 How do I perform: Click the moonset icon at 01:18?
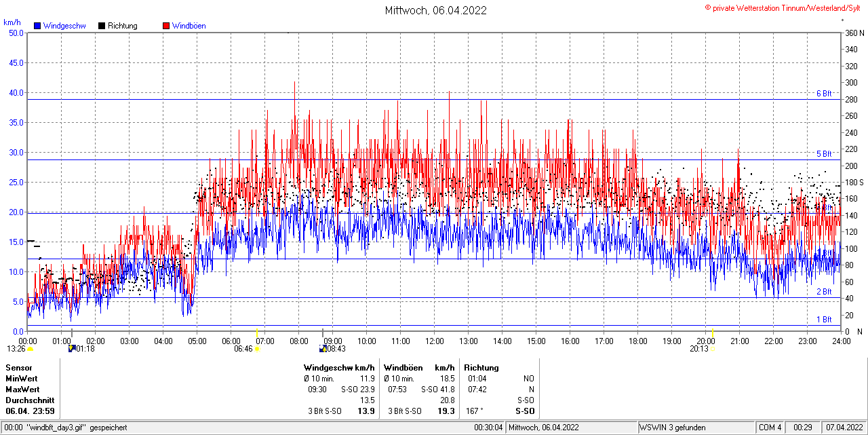[72, 349]
